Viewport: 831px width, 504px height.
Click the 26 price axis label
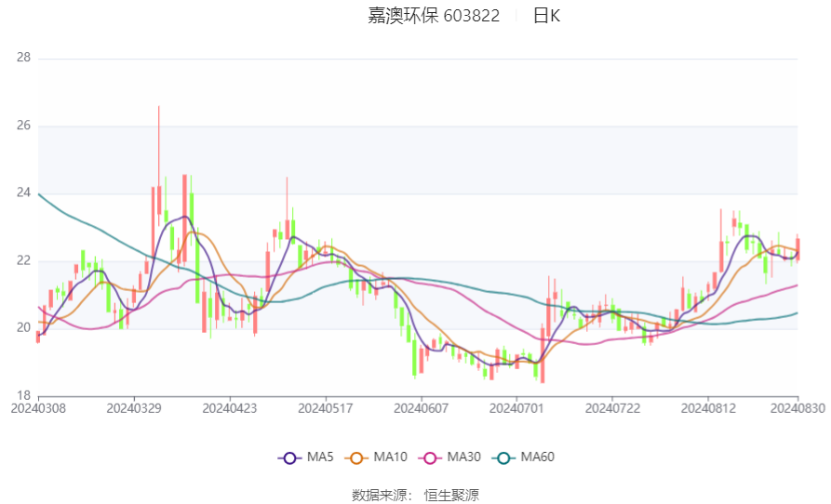click(24, 126)
